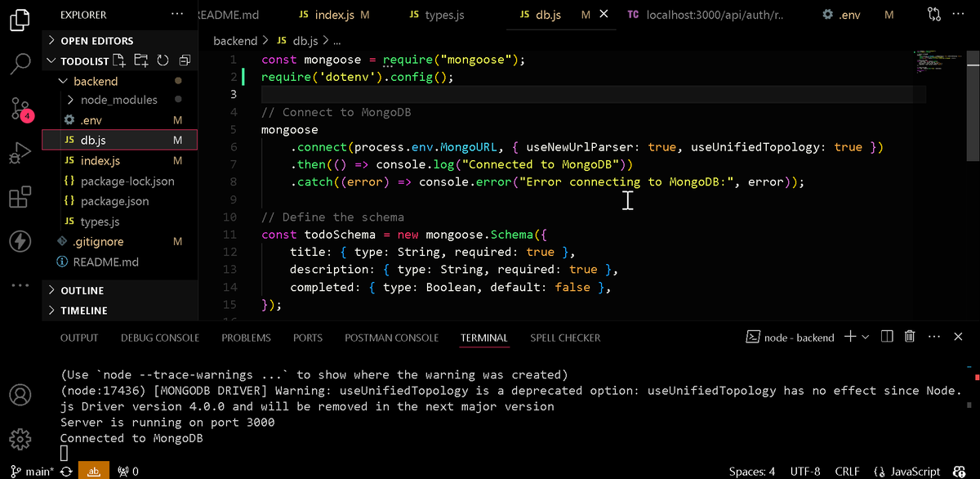Open the Accounts menu icon
Screen dimensions: 980x479
[x=20, y=394]
